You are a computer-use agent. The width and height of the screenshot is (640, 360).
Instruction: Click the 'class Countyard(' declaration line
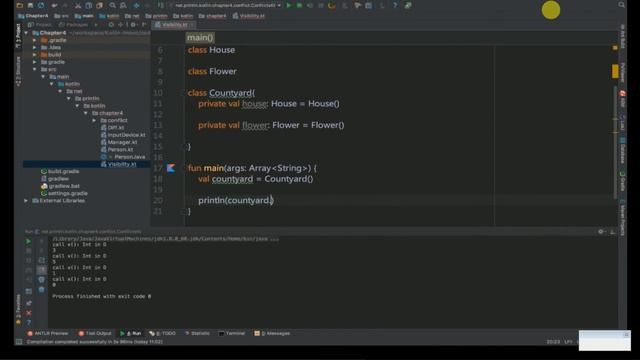point(221,93)
